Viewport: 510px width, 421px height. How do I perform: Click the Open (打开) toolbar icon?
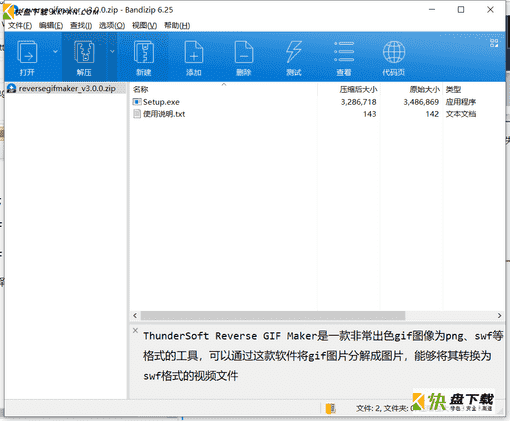click(x=27, y=52)
